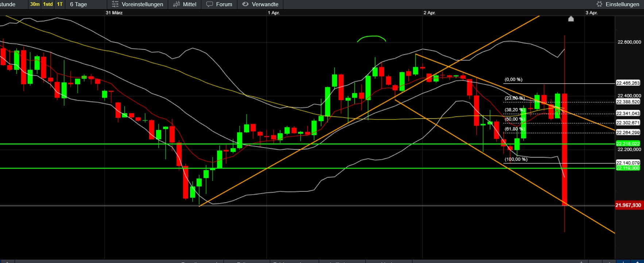
Task: Click the 1 Apr. date label
Action: pyautogui.click(x=274, y=13)
